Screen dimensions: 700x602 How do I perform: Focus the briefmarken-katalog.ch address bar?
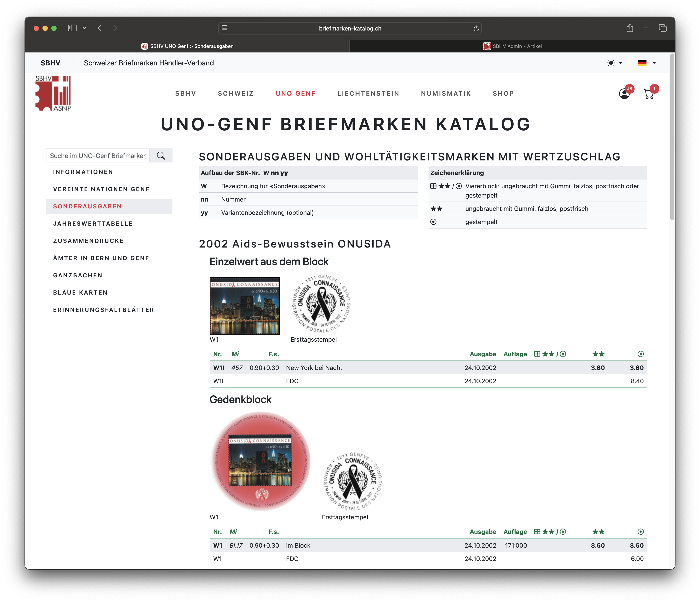pos(350,28)
